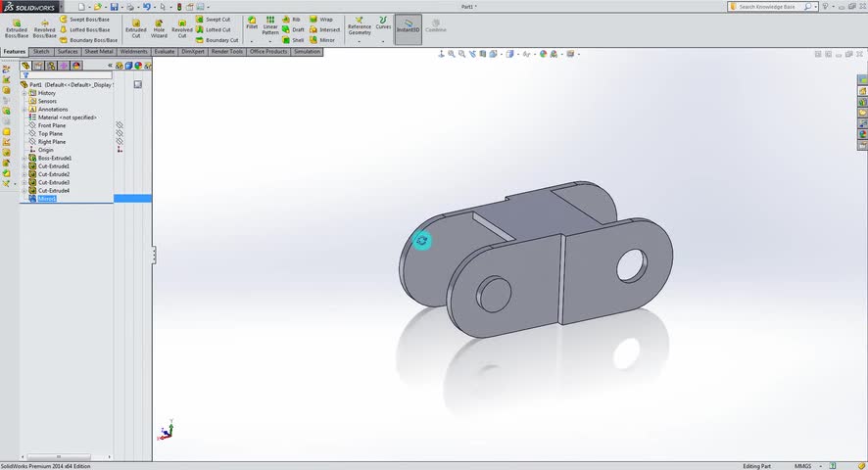Choose the Shell feature

293,40
